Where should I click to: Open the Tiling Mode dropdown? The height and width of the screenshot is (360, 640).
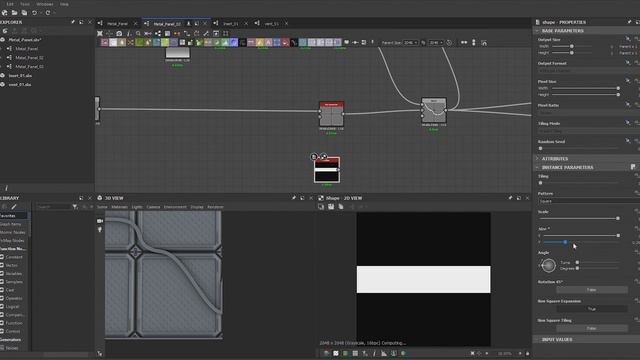click(x=588, y=131)
